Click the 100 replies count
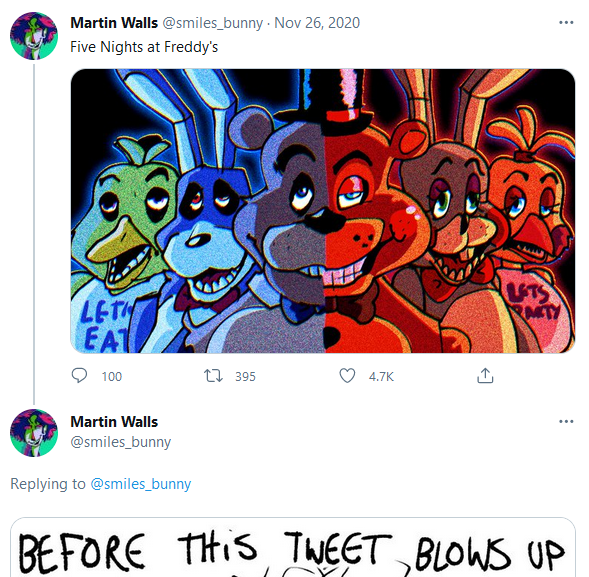Screen dimensions: 589x577 [112, 376]
